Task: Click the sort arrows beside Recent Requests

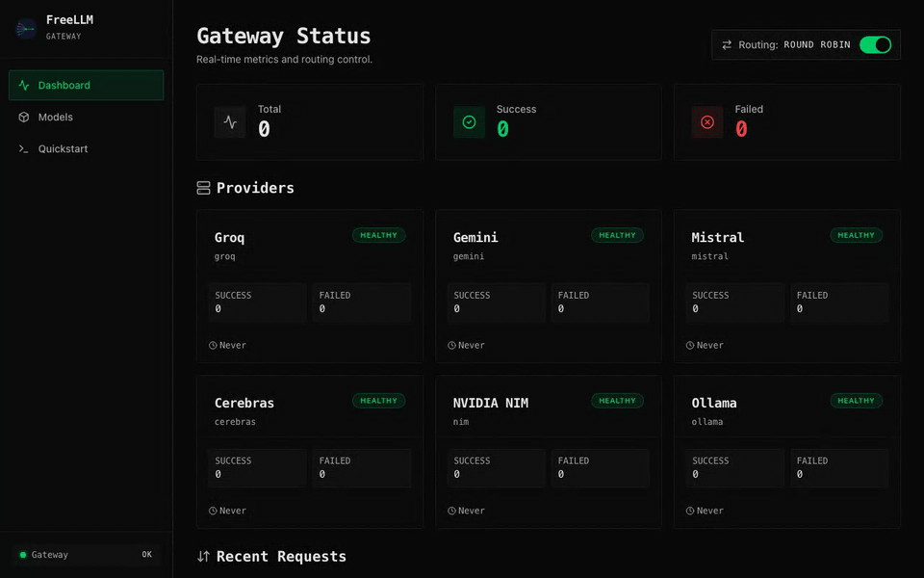Action: (x=202, y=556)
